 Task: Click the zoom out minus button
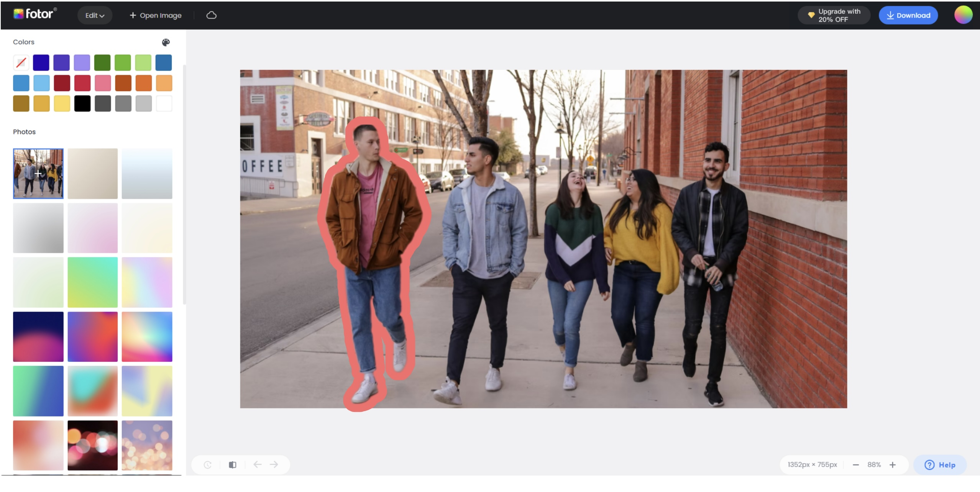pyautogui.click(x=856, y=464)
